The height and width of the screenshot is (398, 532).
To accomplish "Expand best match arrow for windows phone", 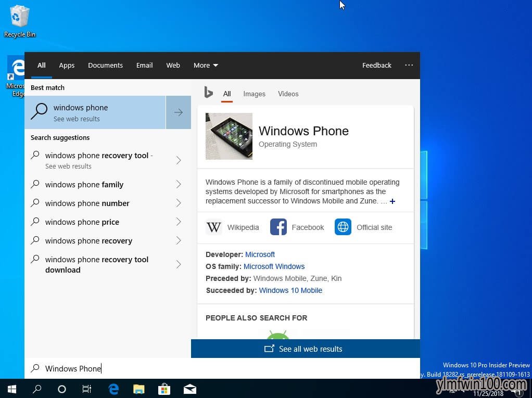I will tap(179, 112).
